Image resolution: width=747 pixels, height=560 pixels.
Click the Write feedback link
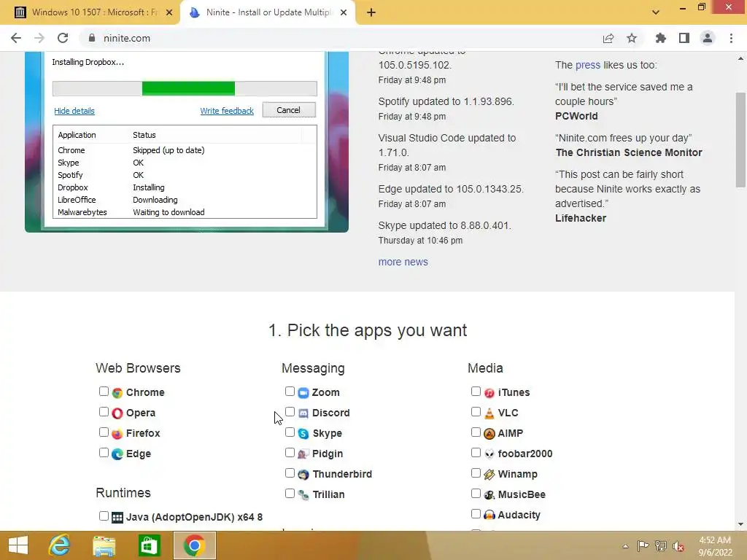coord(227,111)
